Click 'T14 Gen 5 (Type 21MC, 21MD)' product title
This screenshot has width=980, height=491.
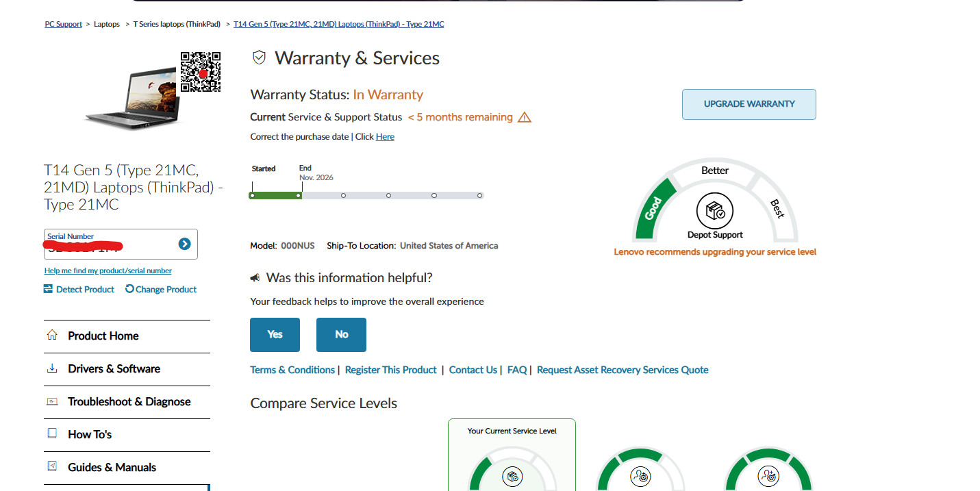pyautogui.click(x=134, y=187)
